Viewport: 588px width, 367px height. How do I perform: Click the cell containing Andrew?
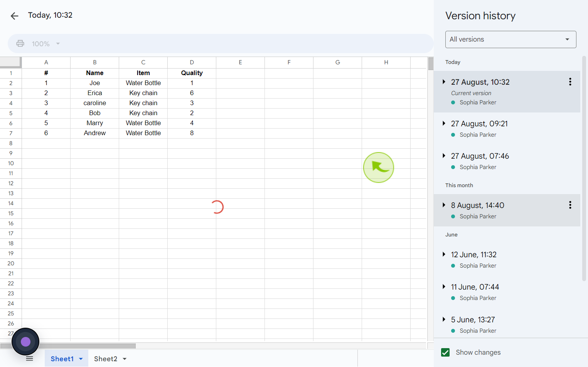94,133
